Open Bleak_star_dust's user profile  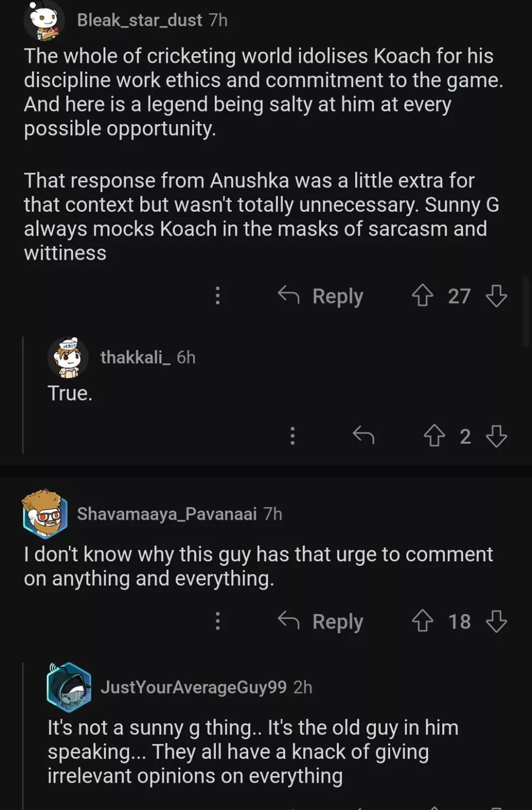tap(139, 20)
